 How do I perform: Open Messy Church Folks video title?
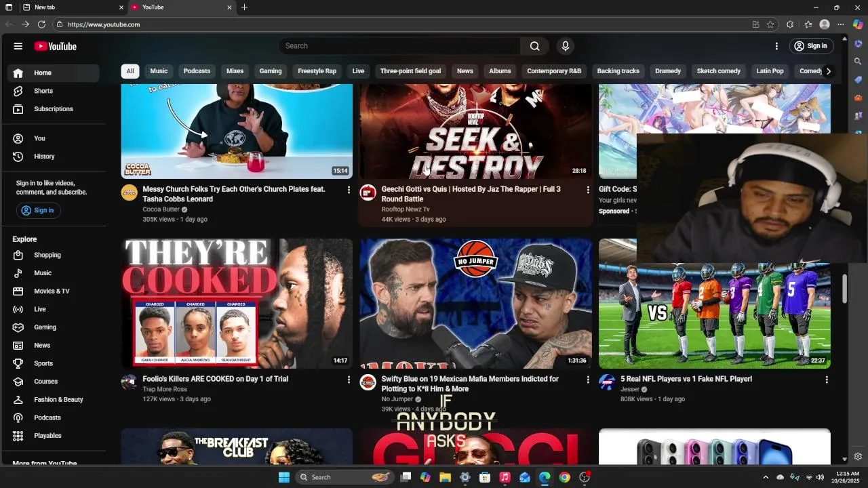234,195
